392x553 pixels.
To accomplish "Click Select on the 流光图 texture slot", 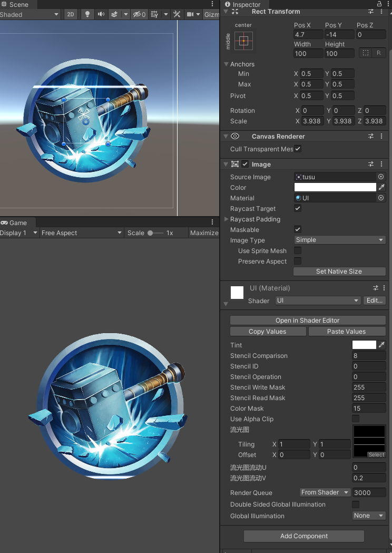I will pos(376,454).
